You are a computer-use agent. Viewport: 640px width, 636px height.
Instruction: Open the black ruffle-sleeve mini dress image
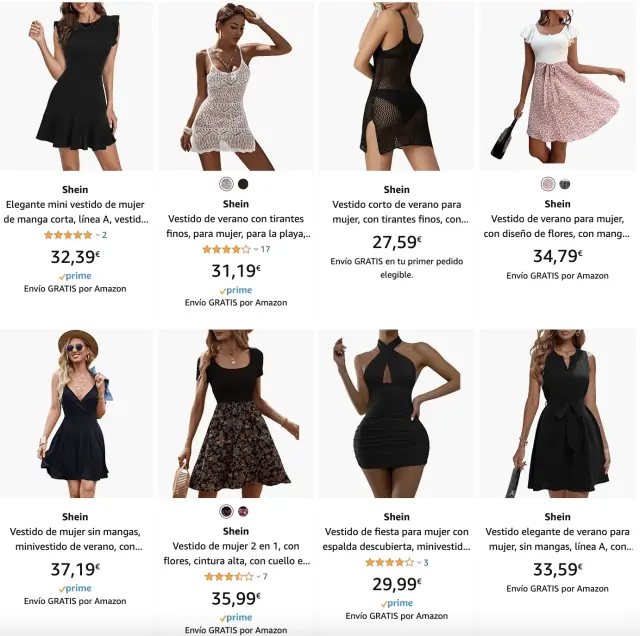pyautogui.click(x=76, y=86)
